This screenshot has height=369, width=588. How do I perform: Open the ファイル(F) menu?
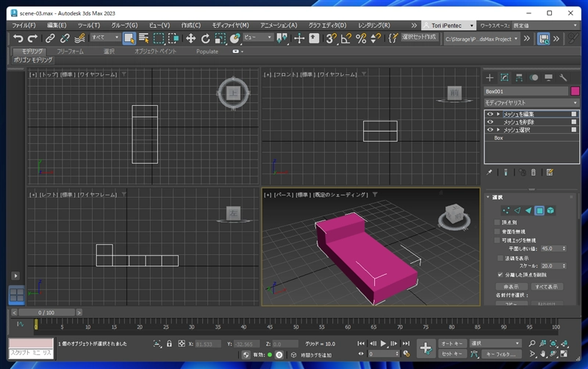(x=24, y=26)
